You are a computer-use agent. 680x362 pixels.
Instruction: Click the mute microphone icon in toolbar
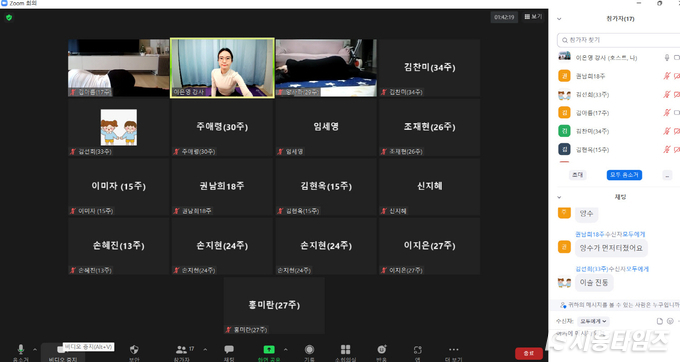coord(20,349)
